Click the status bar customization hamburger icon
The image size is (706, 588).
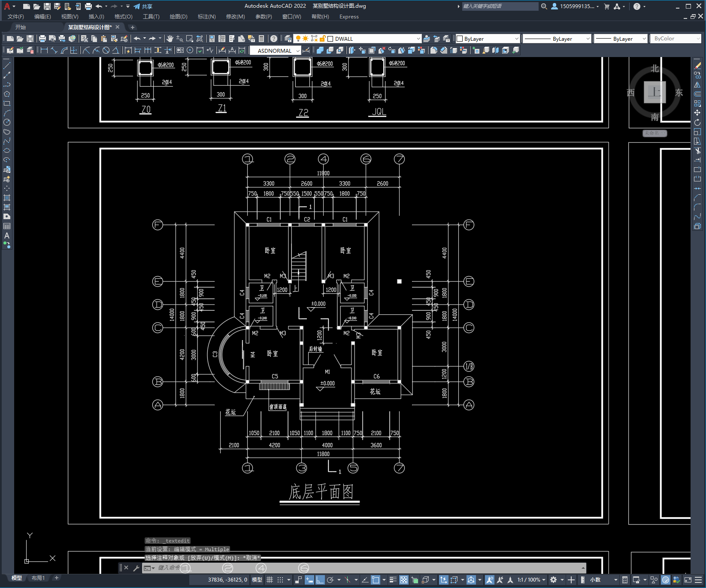pos(698,580)
